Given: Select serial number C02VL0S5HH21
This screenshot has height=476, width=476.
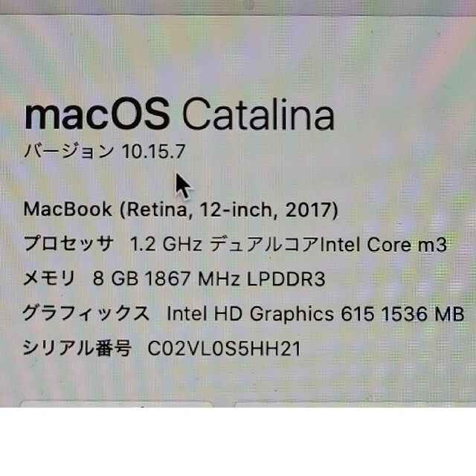Looking at the screenshot, I should [x=224, y=348].
